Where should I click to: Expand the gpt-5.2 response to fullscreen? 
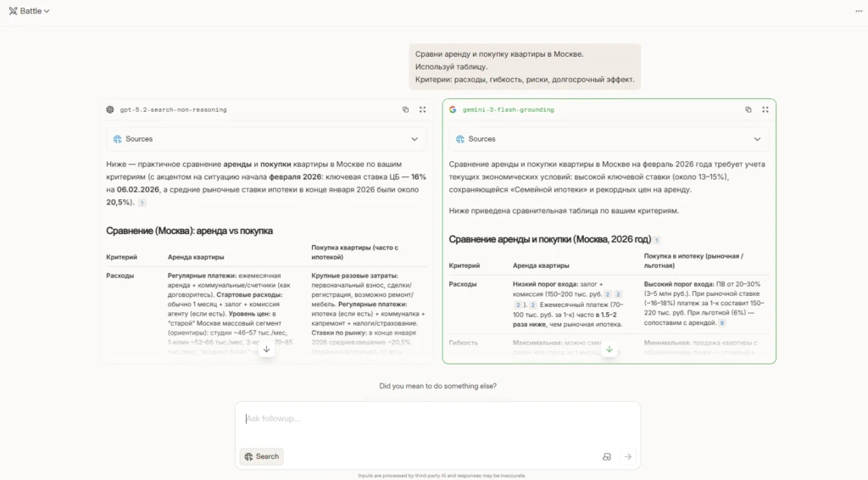(x=422, y=109)
